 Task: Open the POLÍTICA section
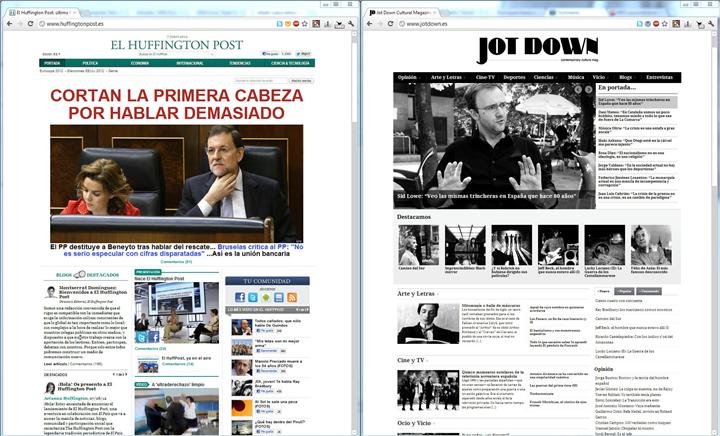coord(90,63)
